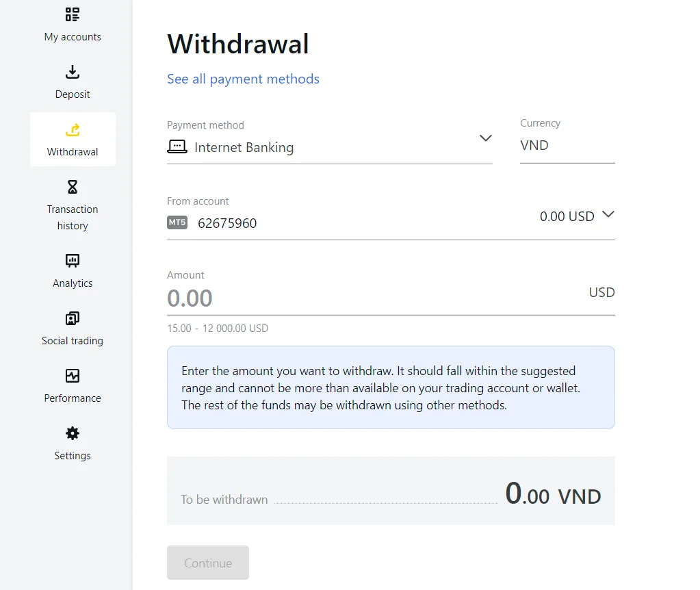View Performance via its graph icon
Image resolution: width=700 pixels, height=590 pixels.
click(72, 376)
